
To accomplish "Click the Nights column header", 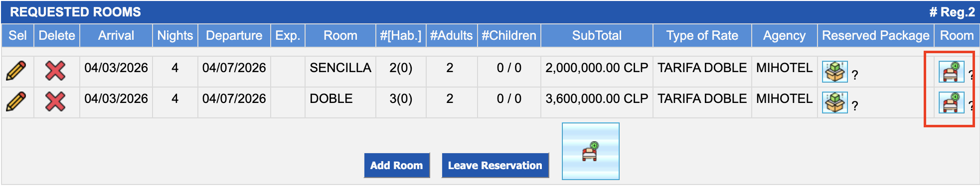I will 175,35.
